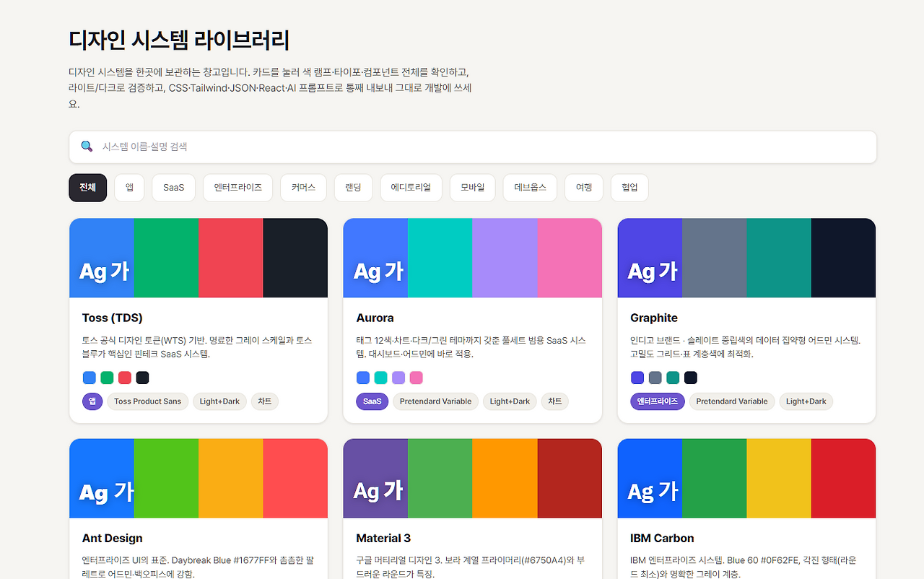Click the dark red header band of Material 3
Viewport: 924px width, 579px height.
pyautogui.click(x=570, y=478)
